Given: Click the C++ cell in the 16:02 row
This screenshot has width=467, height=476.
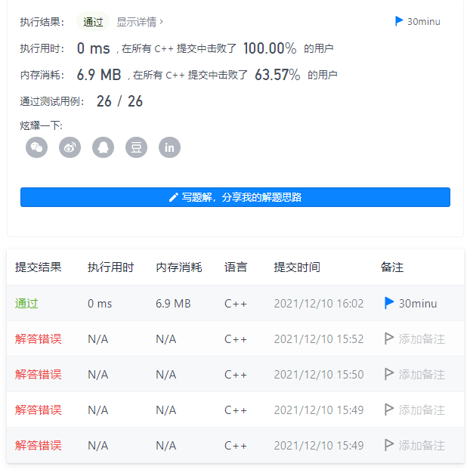Looking at the screenshot, I should point(236,303).
